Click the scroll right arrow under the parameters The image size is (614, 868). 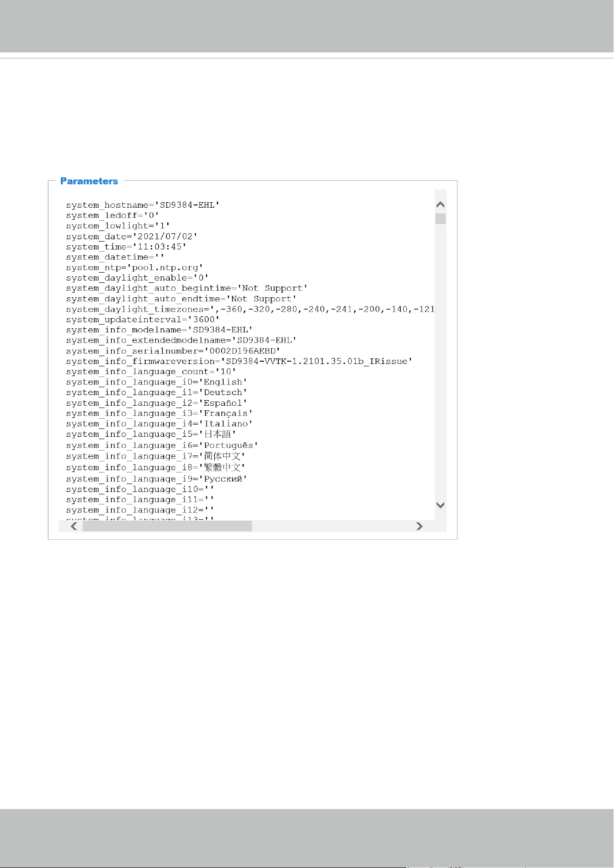419,526
